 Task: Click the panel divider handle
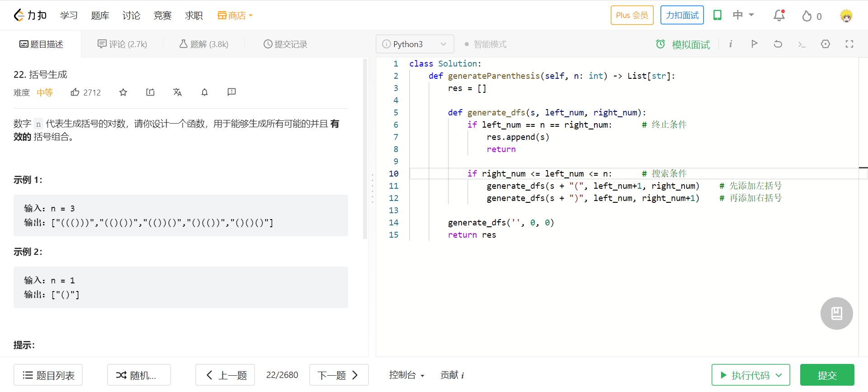click(x=373, y=188)
